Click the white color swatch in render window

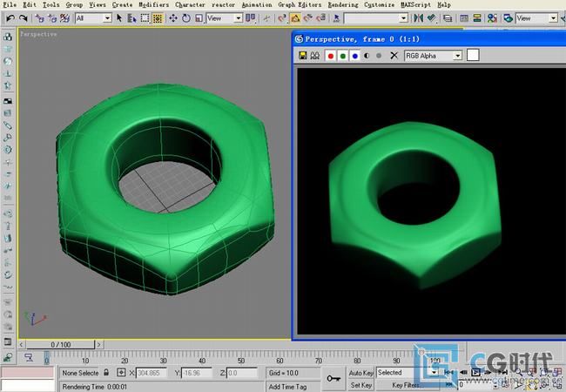(473, 55)
